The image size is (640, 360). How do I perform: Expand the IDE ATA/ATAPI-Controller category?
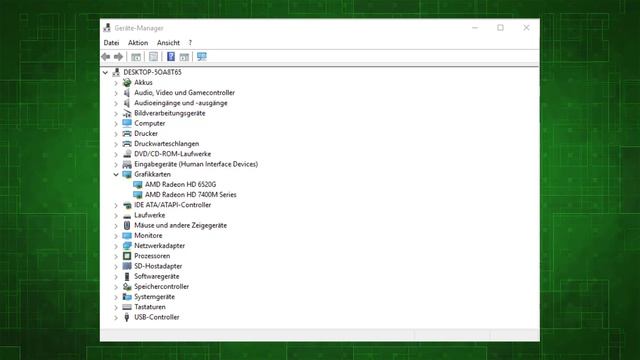pos(116,205)
